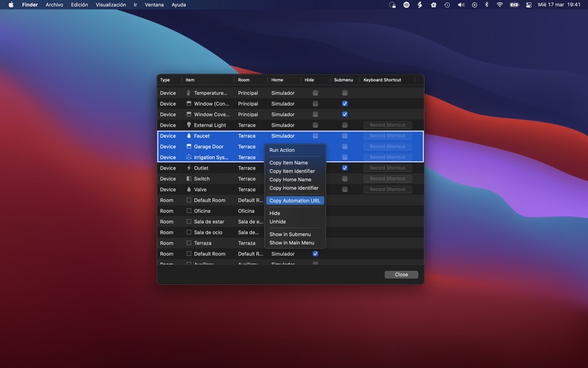Click Record Shortcut for External Light
Screen dimensions: 588x368
[387, 125]
